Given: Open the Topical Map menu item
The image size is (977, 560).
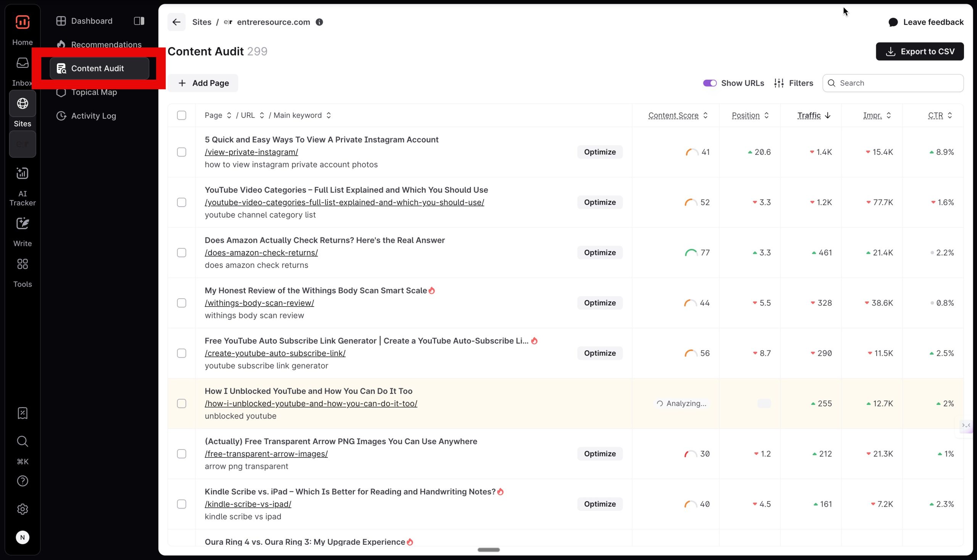Looking at the screenshot, I should (x=94, y=92).
